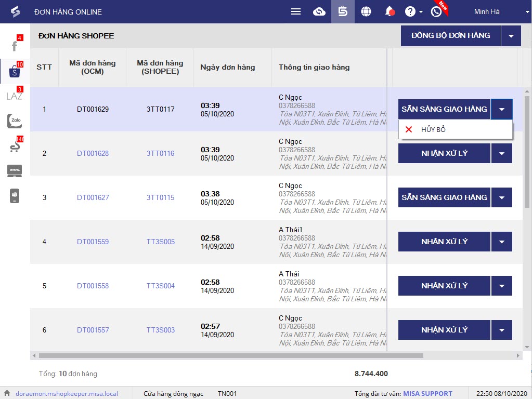Open Shopee order link 3TT0116
This screenshot has height=399, width=532.
[161, 154]
